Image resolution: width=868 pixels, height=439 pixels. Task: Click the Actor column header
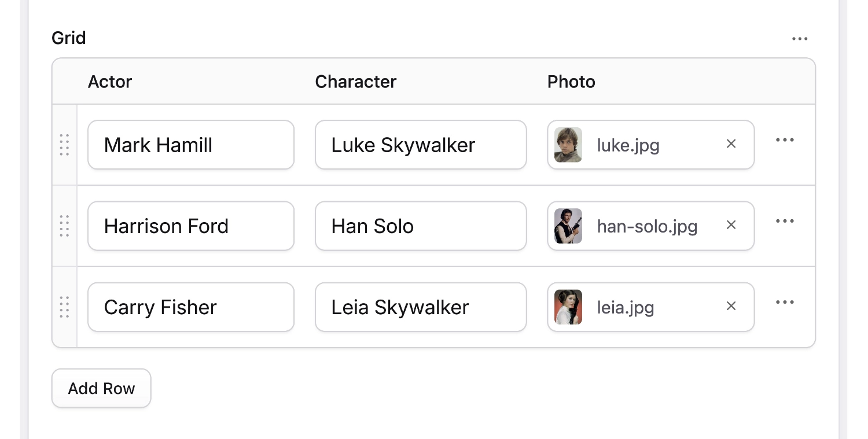pos(110,82)
